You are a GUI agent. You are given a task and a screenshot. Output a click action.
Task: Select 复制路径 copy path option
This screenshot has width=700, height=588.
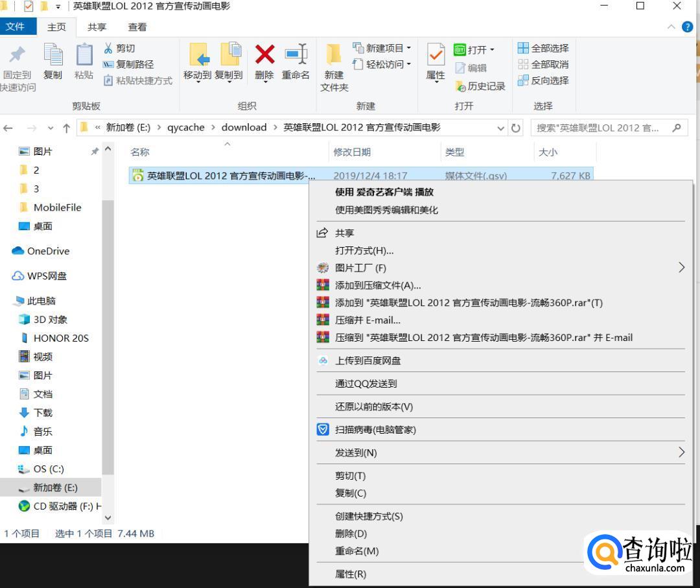pyautogui.click(x=128, y=64)
